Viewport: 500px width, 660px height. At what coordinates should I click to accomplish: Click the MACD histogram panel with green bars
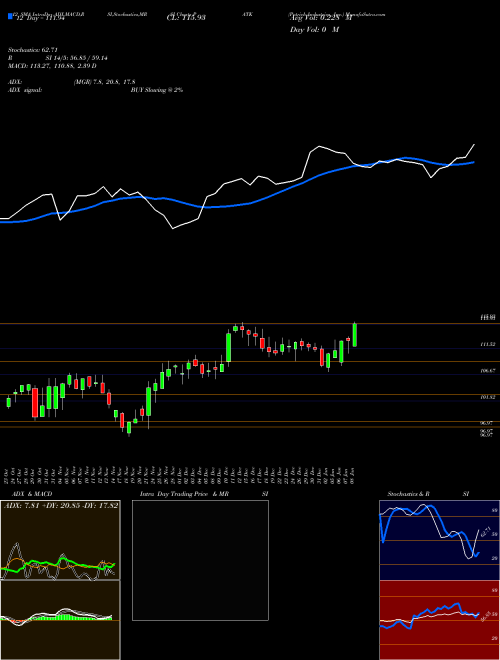60,620
